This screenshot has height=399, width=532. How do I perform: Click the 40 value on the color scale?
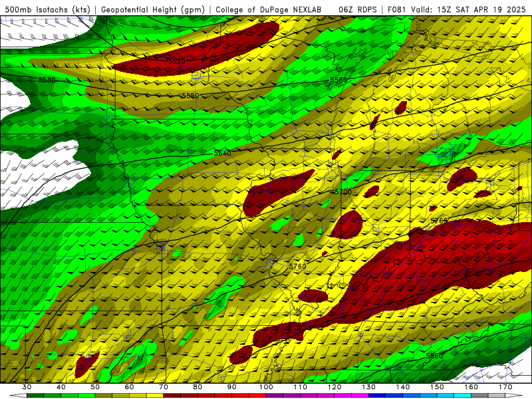pos(61,387)
